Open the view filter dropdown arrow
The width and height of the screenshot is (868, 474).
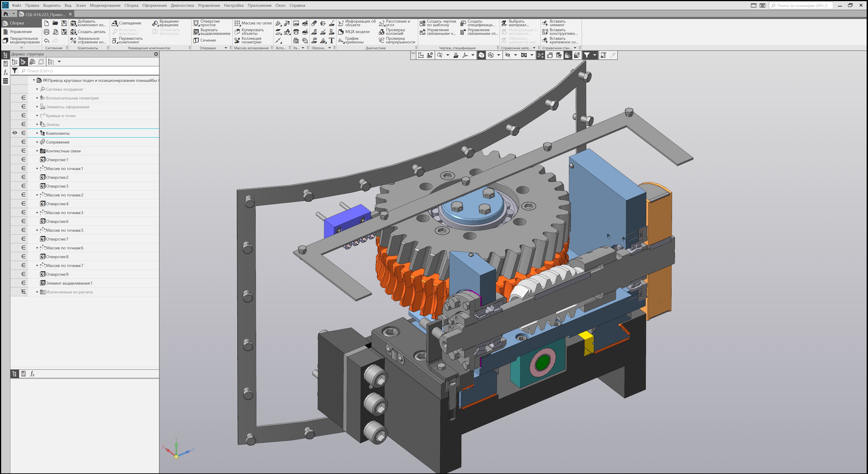tap(595, 55)
